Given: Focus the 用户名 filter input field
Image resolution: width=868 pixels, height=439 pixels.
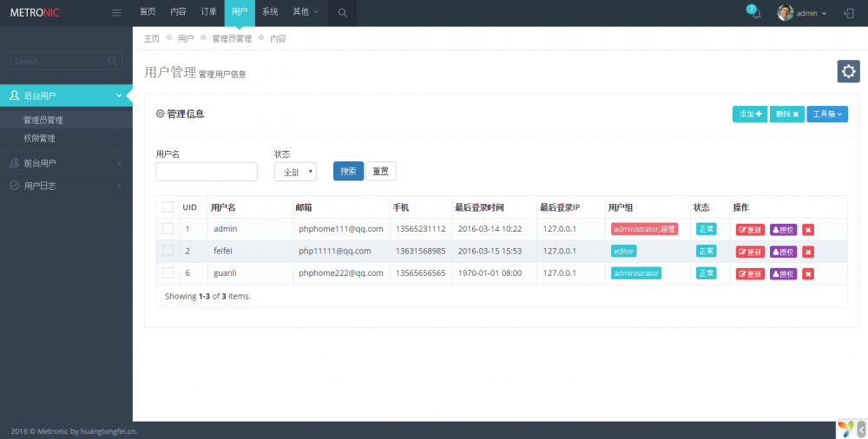Looking at the screenshot, I should coord(207,172).
